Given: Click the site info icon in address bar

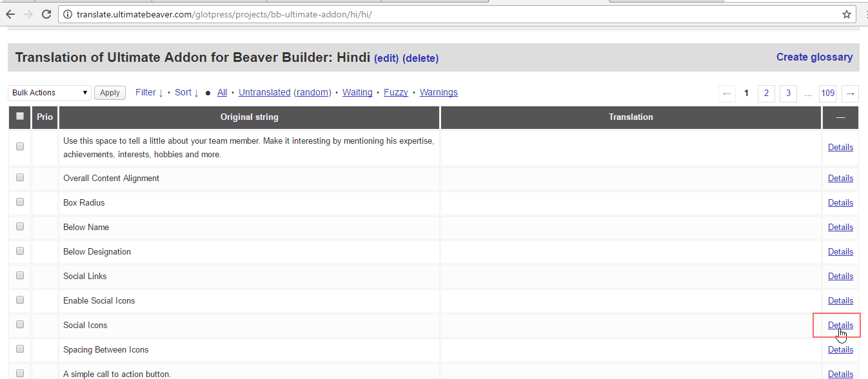Looking at the screenshot, I should 68,14.
